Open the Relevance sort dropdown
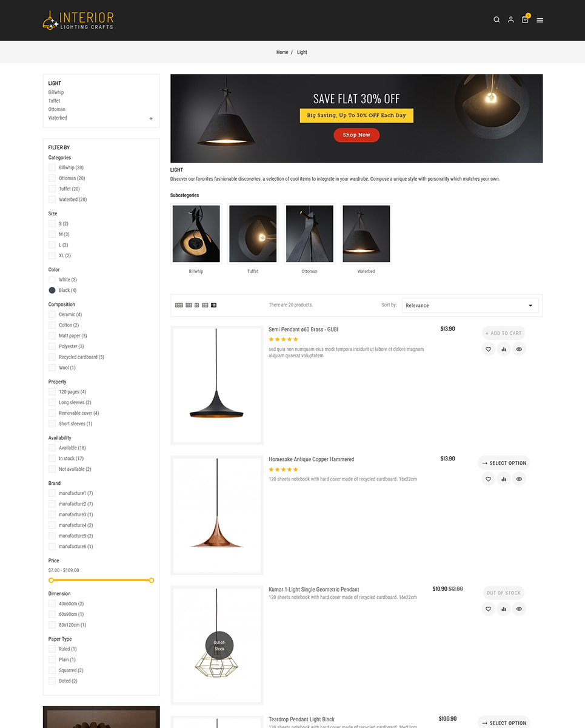 tap(470, 305)
